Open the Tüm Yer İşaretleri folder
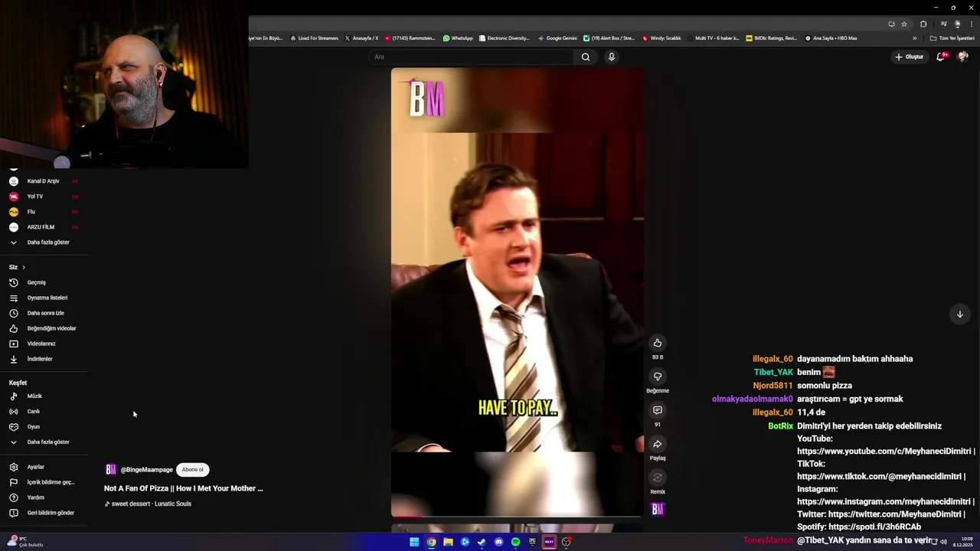 pos(952,38)
